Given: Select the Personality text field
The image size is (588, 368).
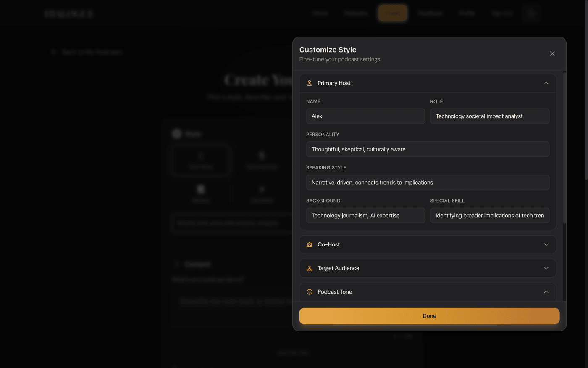Looking at the screenshot, I should [x=428, y=149].
